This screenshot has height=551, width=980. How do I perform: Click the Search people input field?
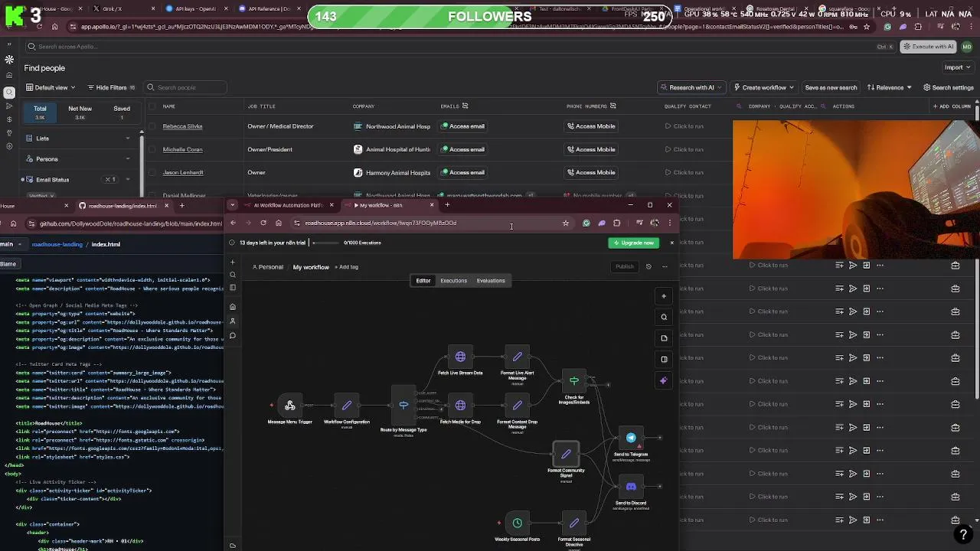[185, 87]
